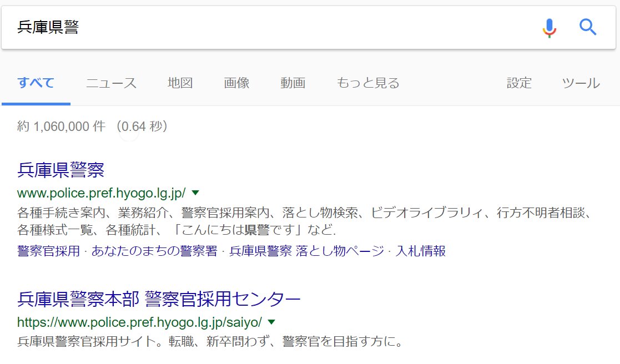The image size is (620, 364).
Task: Open the 警察官採用 sitelink
Action: pyautogui.click(x=49, y=251)
